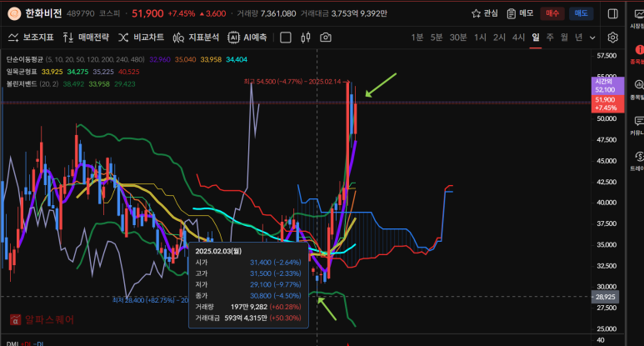This screenshot has height=346, width=644.
Task: Click the 알파스퀘어 logo watermark link
Action: pos(42,319)
